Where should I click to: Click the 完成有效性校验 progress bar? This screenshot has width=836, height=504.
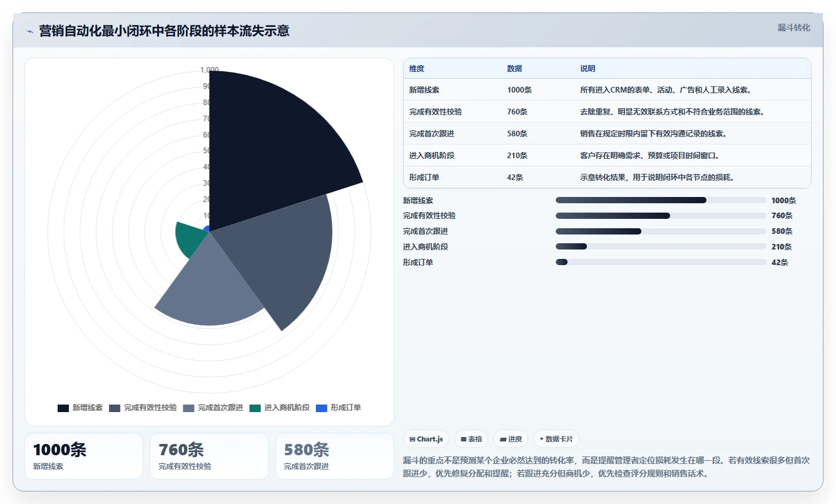coord(661,216)
